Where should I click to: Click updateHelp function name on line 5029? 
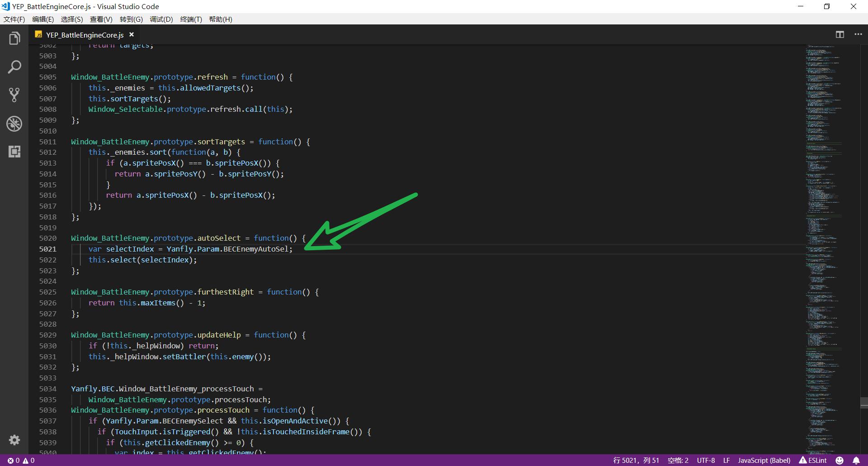point(219,335)
